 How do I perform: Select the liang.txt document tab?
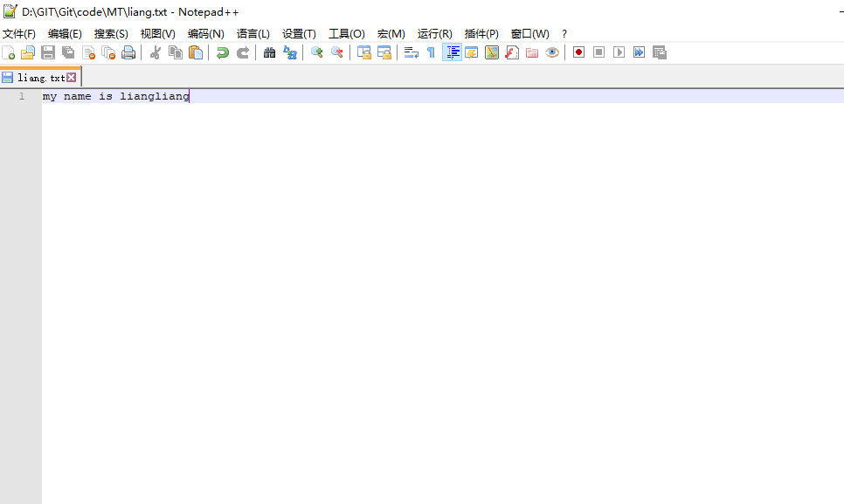(41, 78)
